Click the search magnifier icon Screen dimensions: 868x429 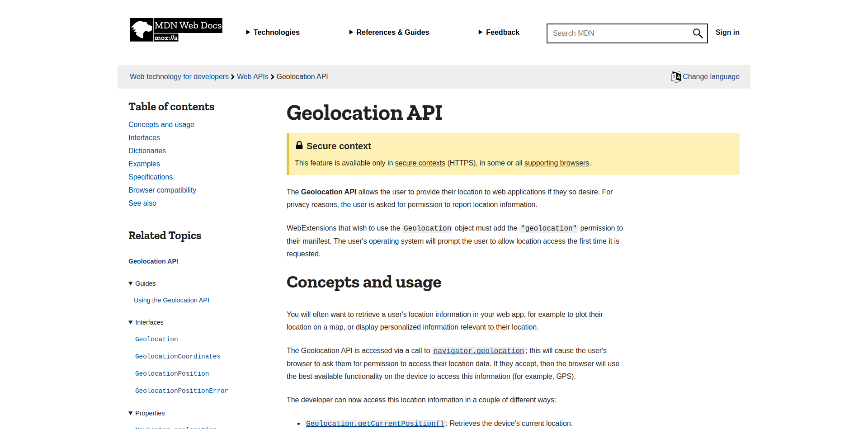click(x=697, y=33)
